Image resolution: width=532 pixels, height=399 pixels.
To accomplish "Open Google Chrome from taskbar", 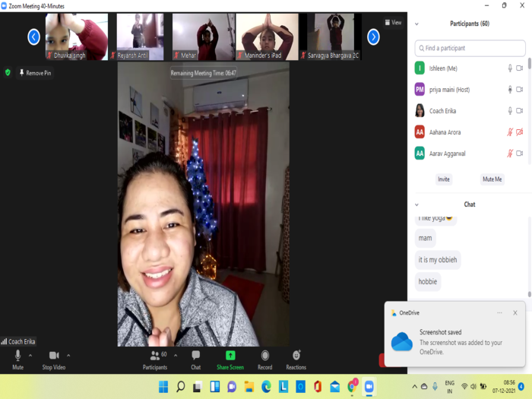I will click(x=352, y=386).
